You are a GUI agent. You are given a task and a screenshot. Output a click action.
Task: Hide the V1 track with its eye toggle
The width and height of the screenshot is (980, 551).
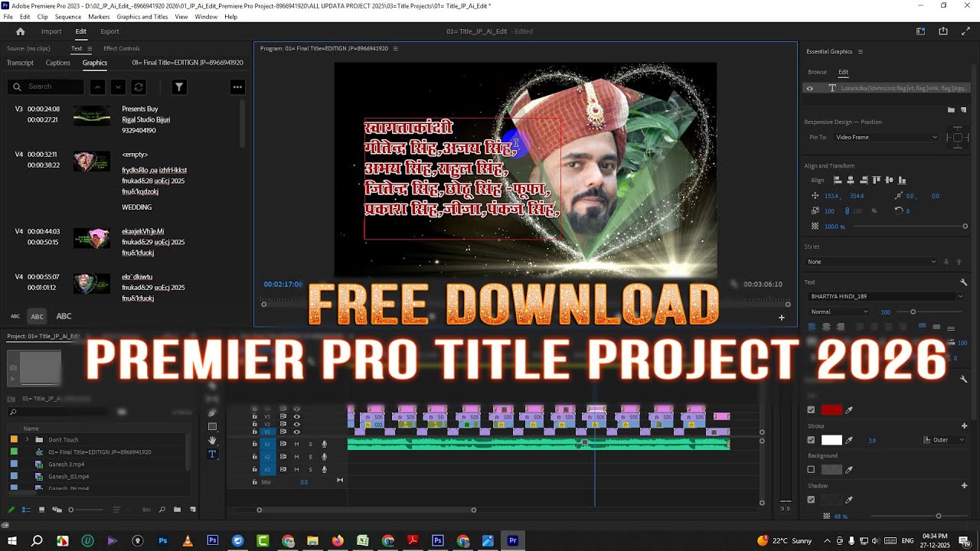(297, 432)
